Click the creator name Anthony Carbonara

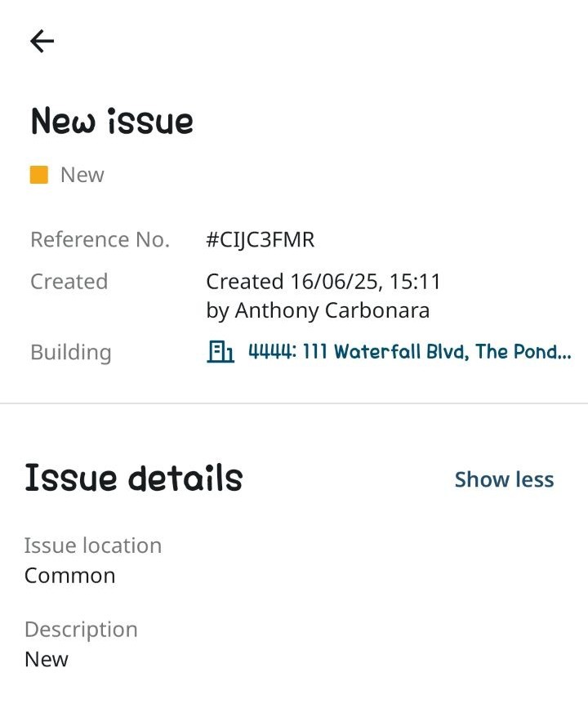click(332, 310)
